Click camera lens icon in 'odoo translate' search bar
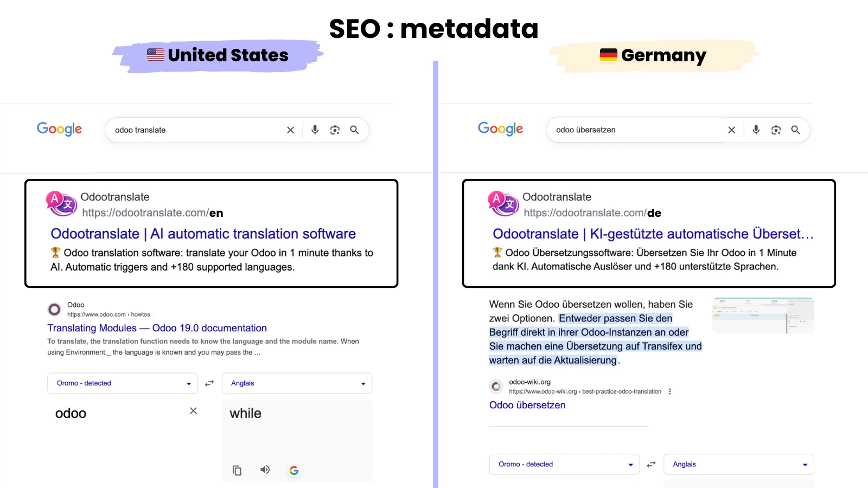This screenshot has height=488, width=868. tap(335, 130)
